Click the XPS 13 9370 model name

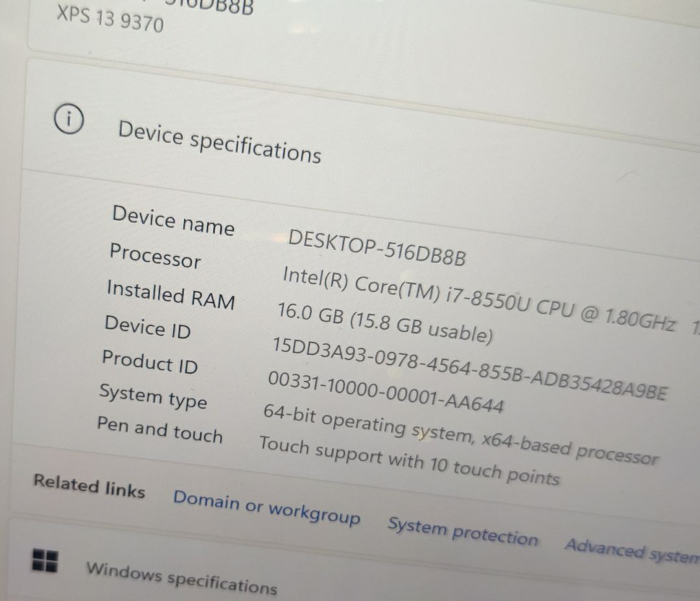pyautogui.click(x=110, y=19)
